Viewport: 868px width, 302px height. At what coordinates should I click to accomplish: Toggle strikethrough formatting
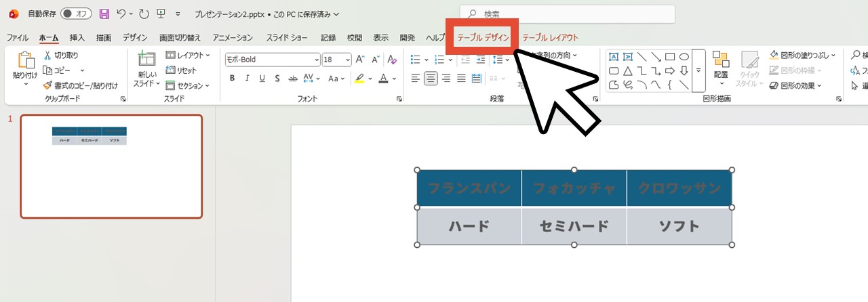point(293,79)
